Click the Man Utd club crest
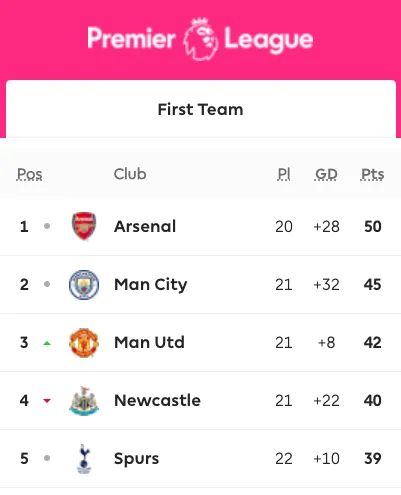 point(84,342)
